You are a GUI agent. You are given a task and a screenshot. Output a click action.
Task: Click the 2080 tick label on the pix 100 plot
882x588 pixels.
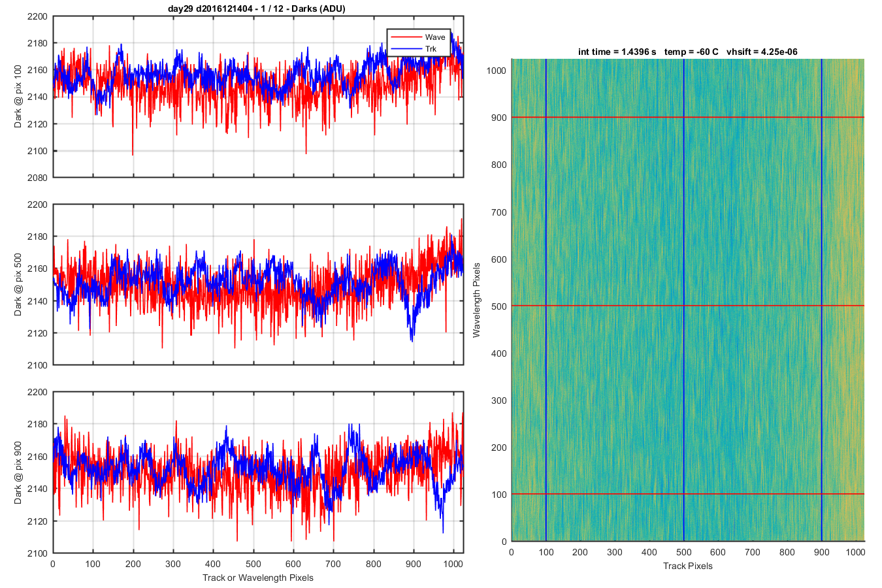tap(37, 178)
